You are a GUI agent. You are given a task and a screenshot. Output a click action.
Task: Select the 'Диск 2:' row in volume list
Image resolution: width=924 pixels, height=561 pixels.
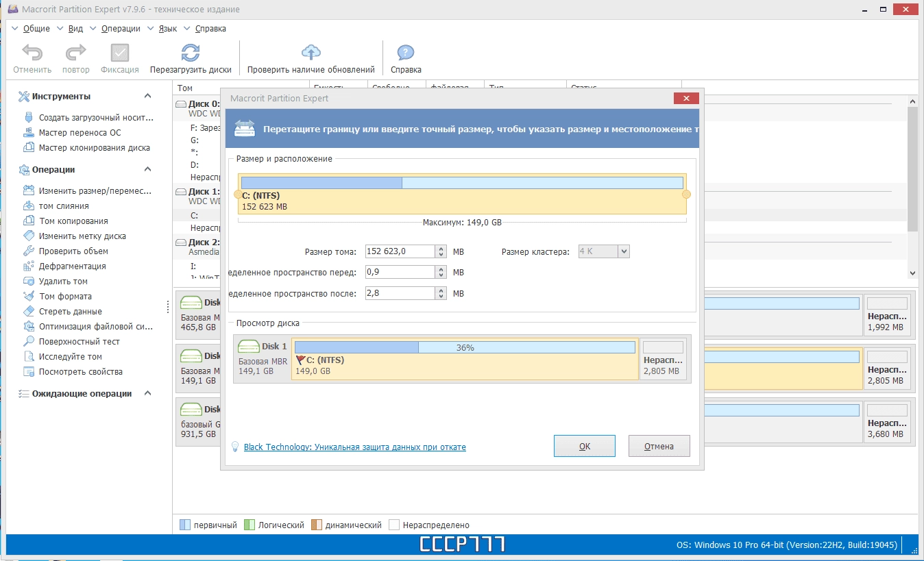(x=204, y=242)
